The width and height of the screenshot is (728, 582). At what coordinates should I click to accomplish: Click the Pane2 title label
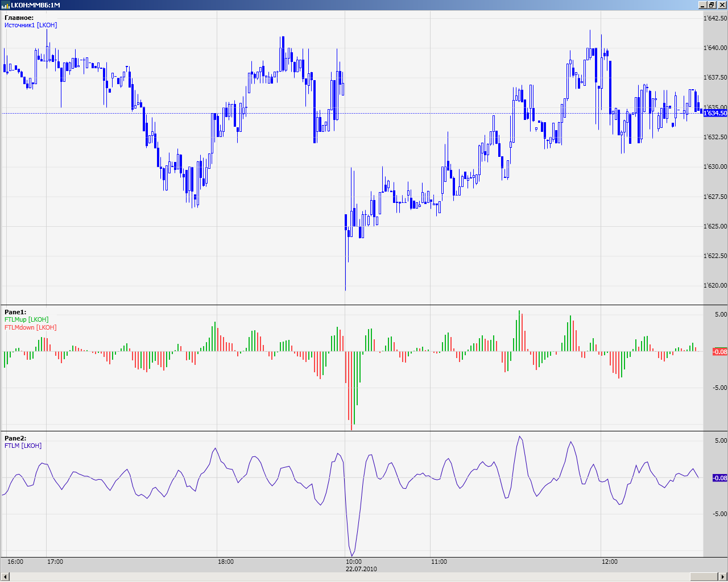pos(15,438)
